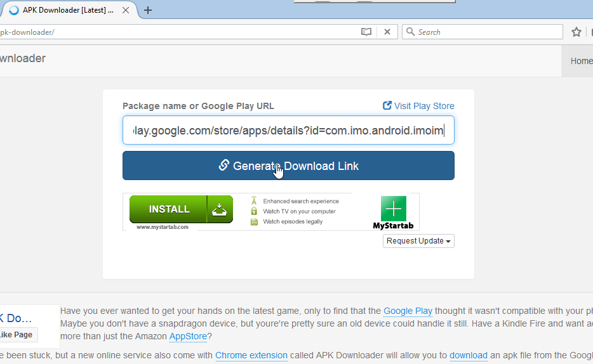
Task: Toggle reader view icon in address bar
Action: pyautogui.click(x=366, y=32)
